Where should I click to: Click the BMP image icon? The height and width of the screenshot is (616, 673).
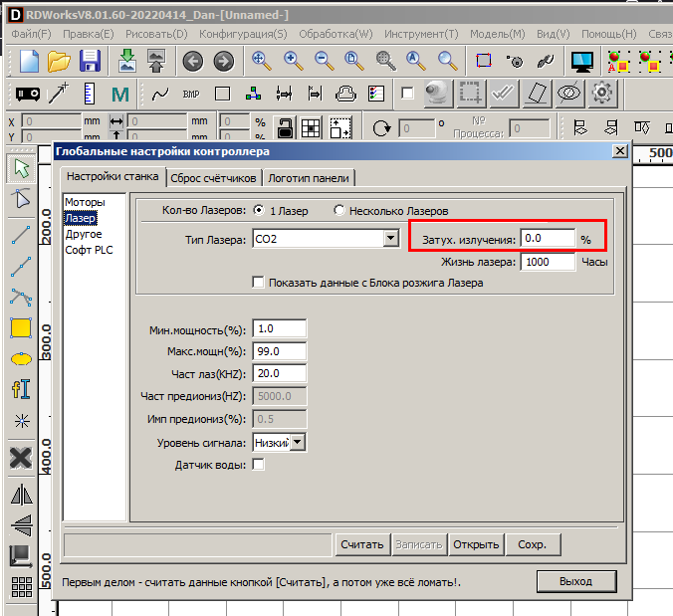[191, 94]
